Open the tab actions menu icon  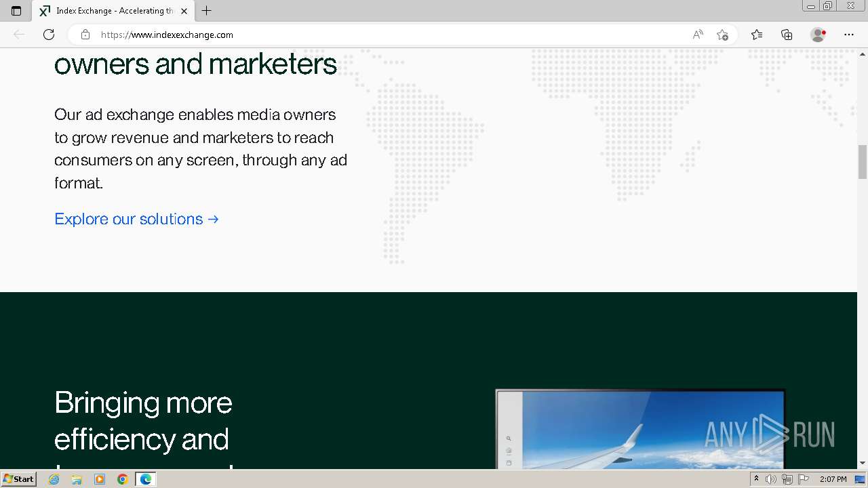coord(16,11)
